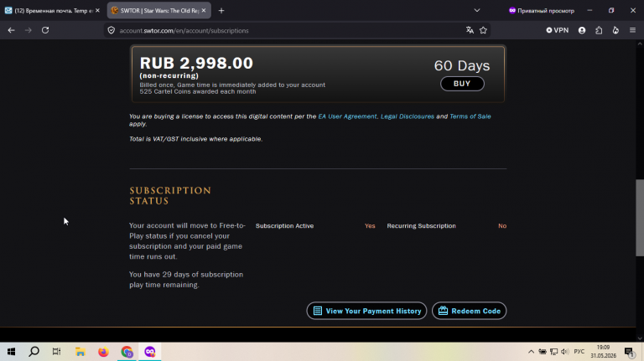Click the Recurring Subscription No value

pos(502,226)
